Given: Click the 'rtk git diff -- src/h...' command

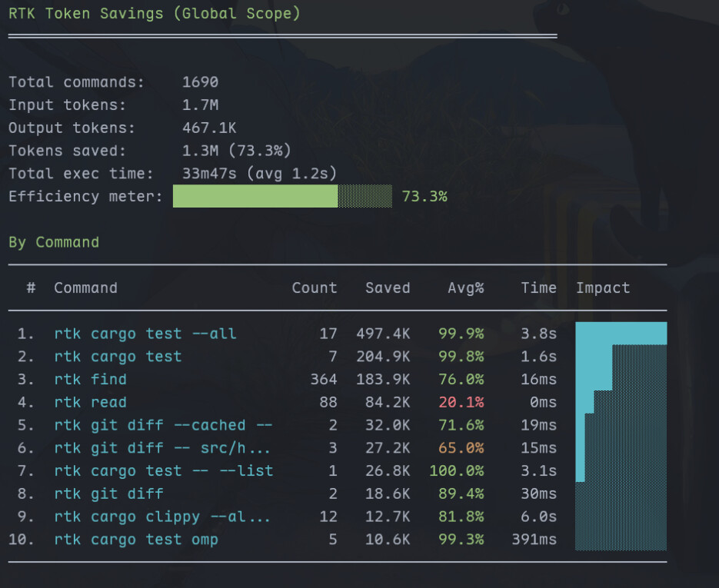Looking at the screenshot, I should point(162,448).
